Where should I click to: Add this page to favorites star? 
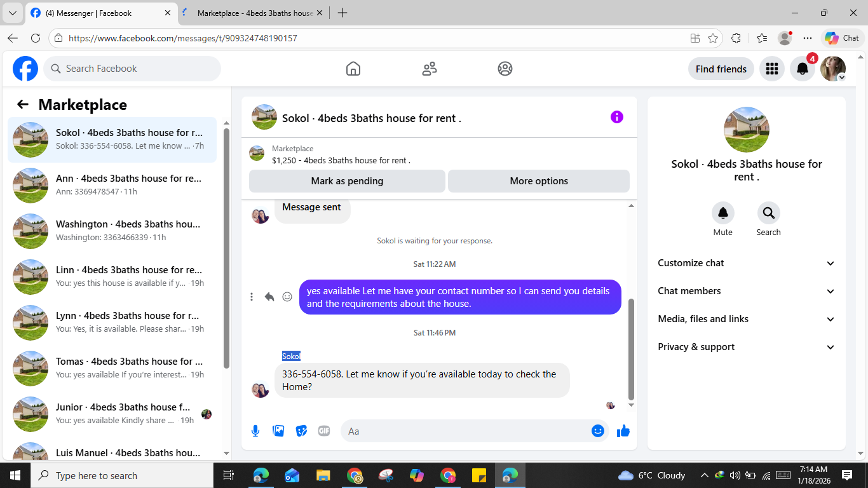[713, 38]
